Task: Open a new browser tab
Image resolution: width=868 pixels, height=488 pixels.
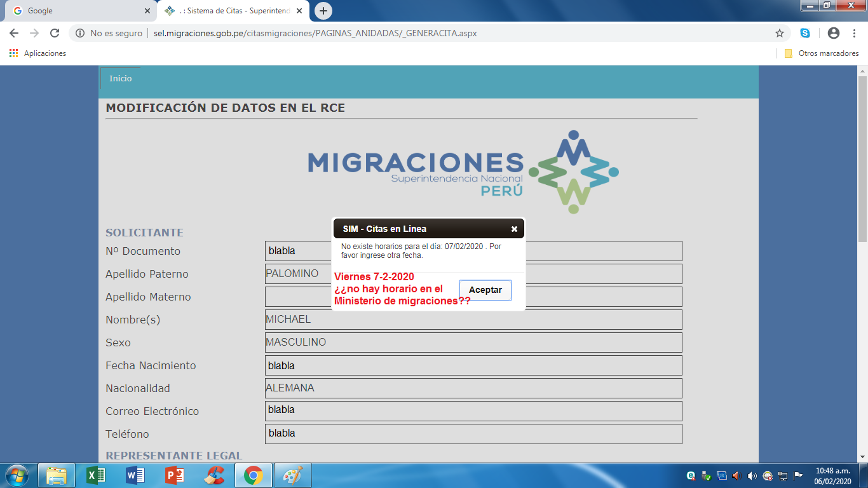Action: pyautogui.click(x=323, y=11)
